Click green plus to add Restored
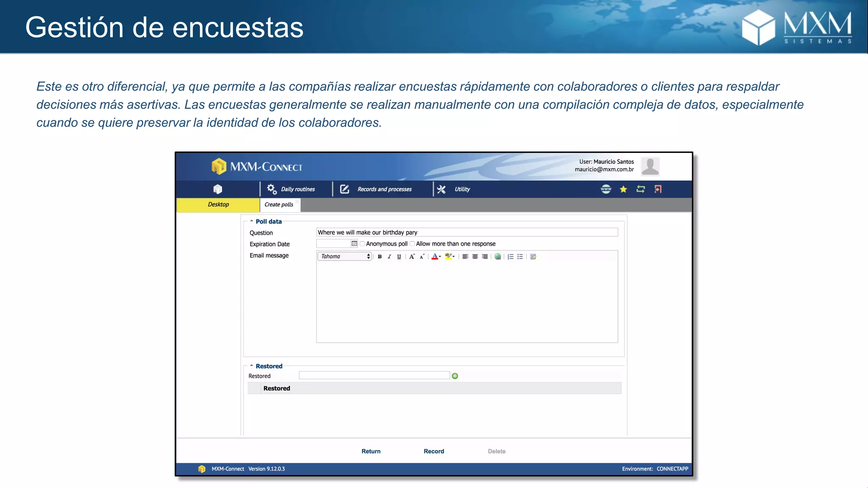The width and height of the screenshot is (868, 488). [455, 376]
